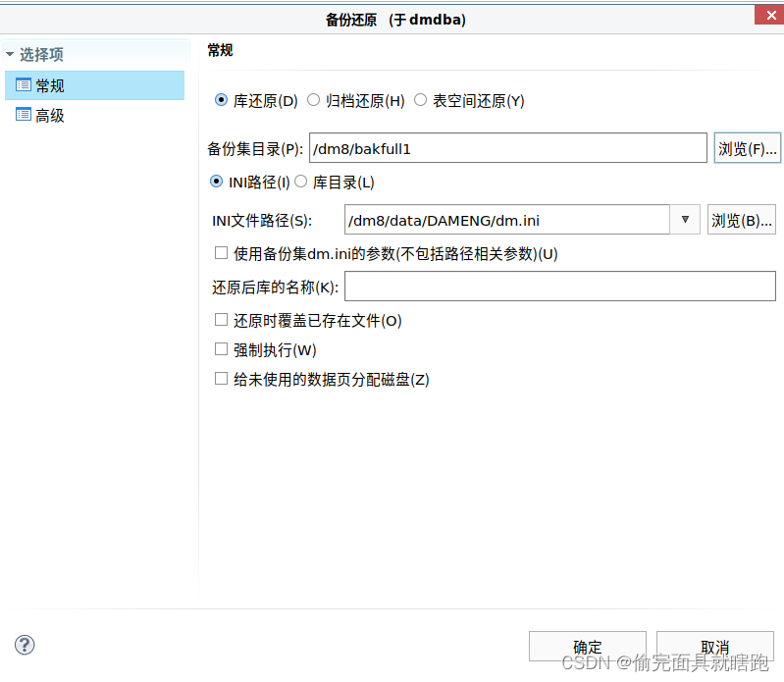Select the 归档还原(H) radio button

[x=313, y=100]
